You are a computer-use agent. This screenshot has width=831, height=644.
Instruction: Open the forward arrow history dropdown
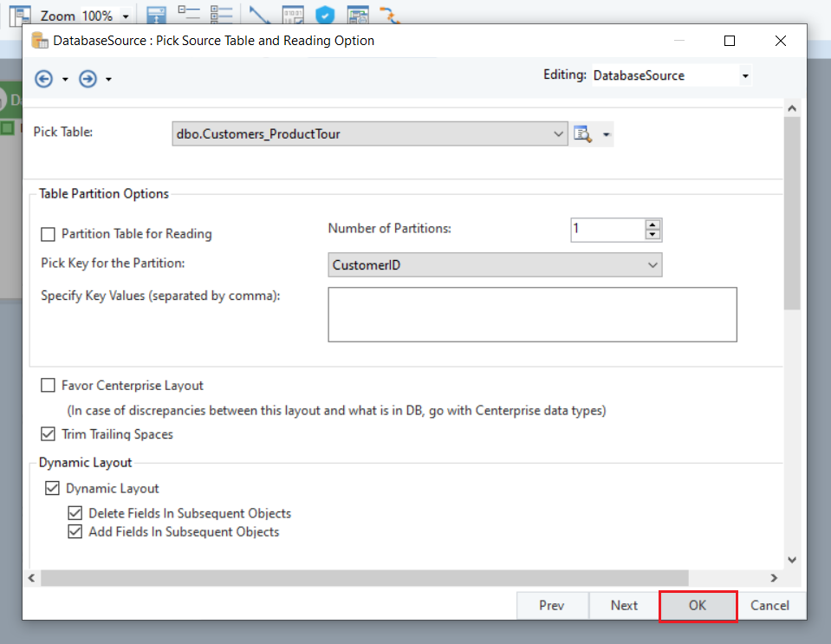[108, 80]
